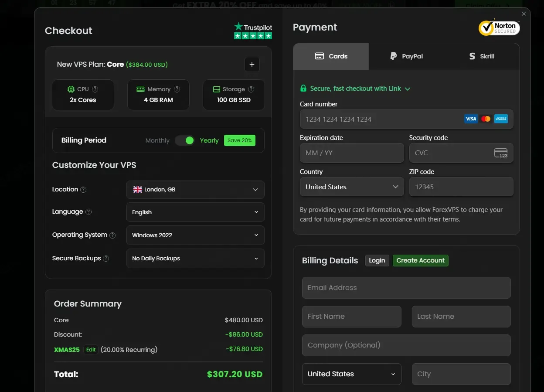The width and height of the screenshot is (544, 392).
Task: Expand Secure, fast checkout with Link
Action: tap(355, 89)
